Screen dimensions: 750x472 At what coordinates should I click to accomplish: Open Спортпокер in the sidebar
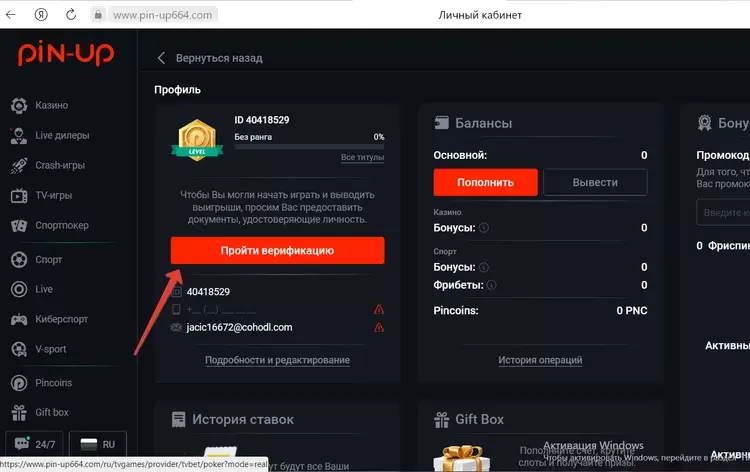coord(62,225)
